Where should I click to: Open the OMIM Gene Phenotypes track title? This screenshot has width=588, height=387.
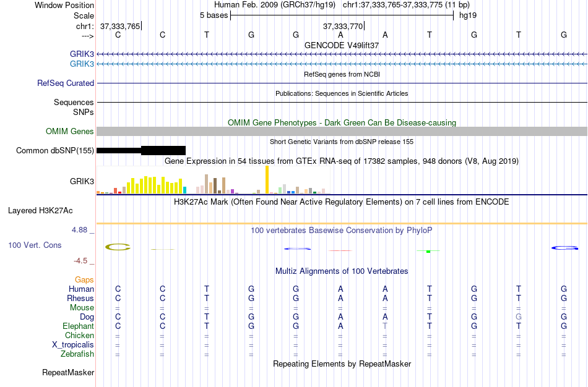(342, 122)
